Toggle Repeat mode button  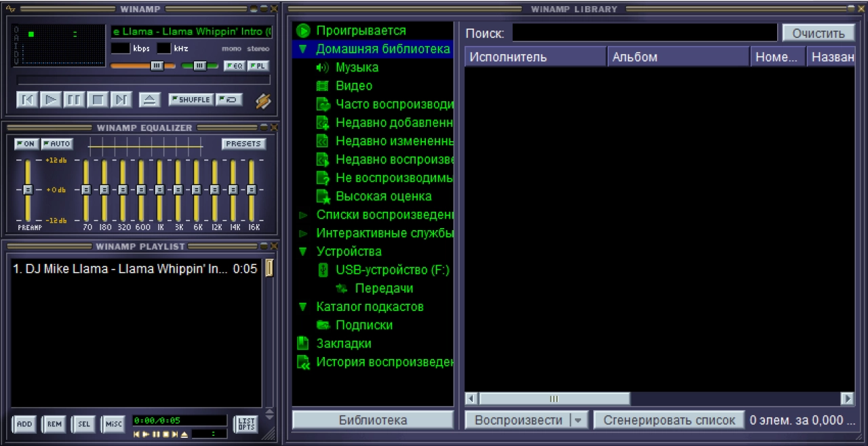point(229,100)
